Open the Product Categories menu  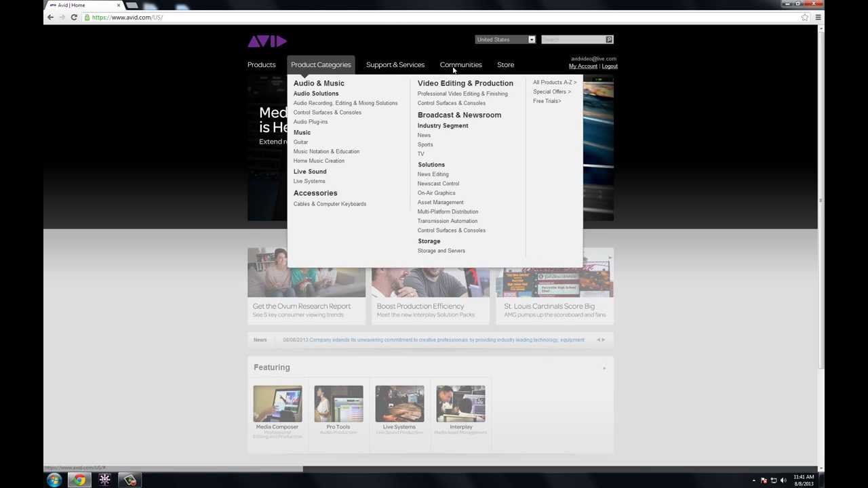[x=321, y=64]
